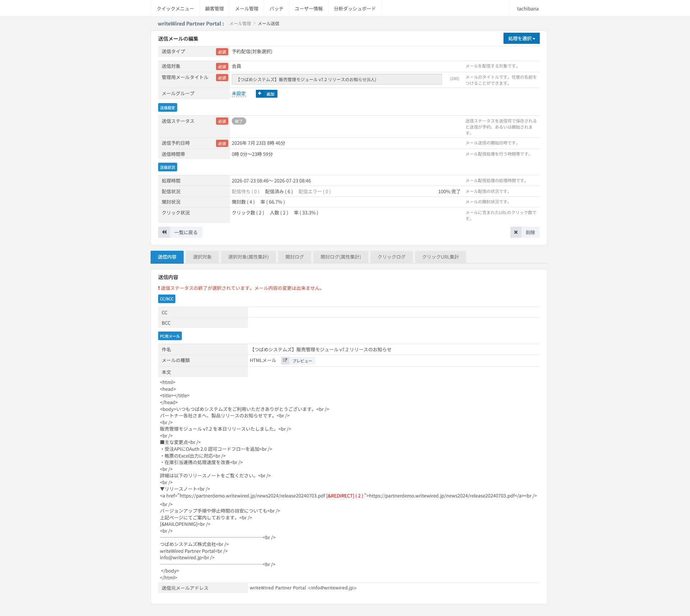The width and height of the screenshot is (690, 616).
Task: Click the plus icon on the 追加 button
Action: pos(259,94)
